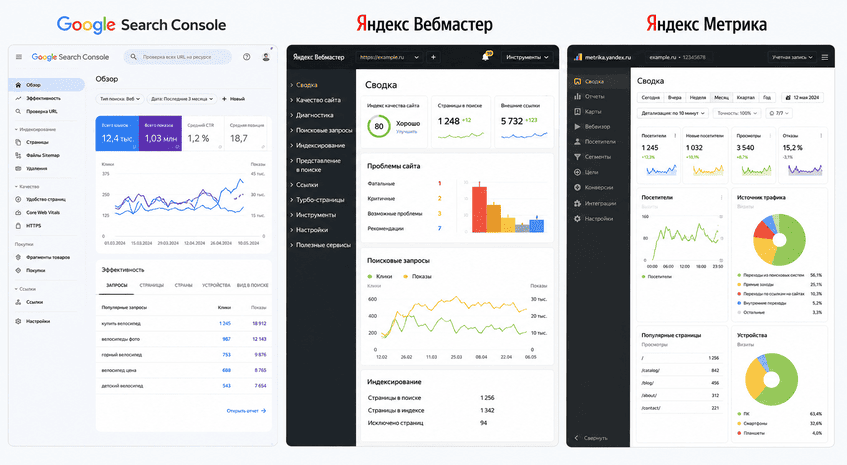Click the Открыть отчет link
Image resolution: width=847 pixels, height=465 pixels.
[x=246, y=411]
